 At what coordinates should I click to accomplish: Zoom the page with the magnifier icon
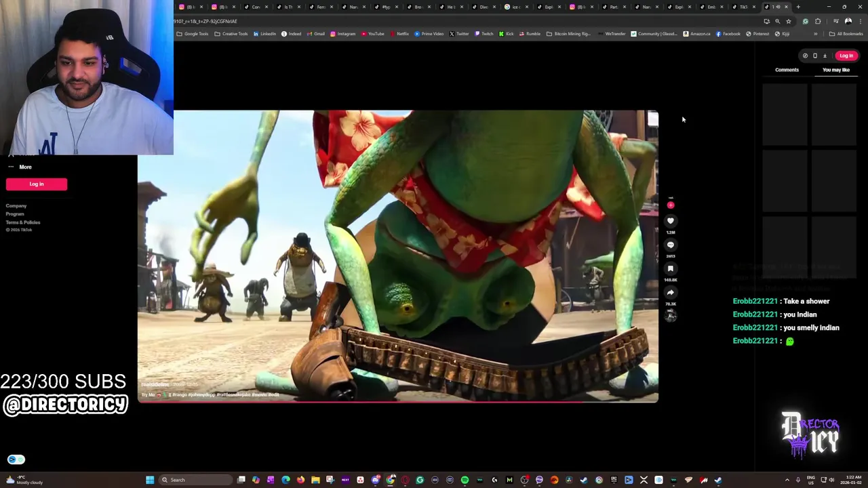tap(777, 21)
